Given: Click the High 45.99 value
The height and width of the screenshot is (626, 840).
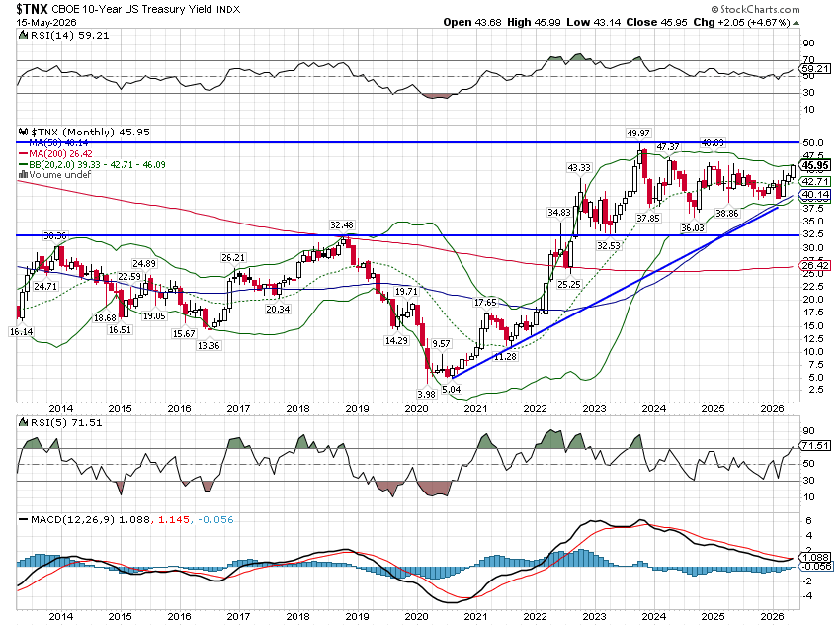Looking at the screenshot, I should click(534, 22).
